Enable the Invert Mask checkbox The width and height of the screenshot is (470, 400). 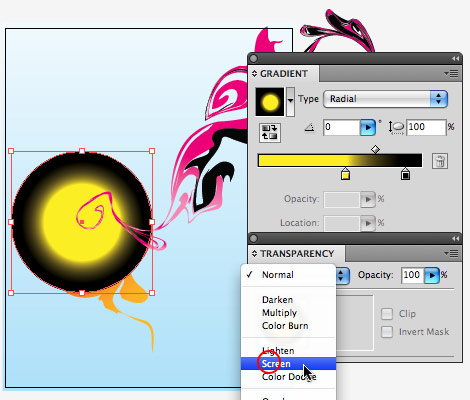point(387,332)
